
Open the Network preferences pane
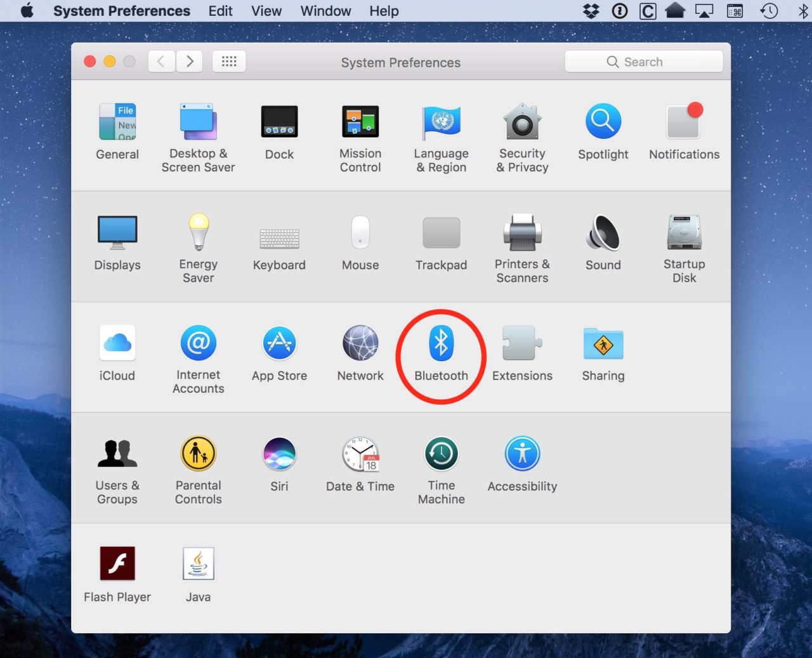point(360,353)
